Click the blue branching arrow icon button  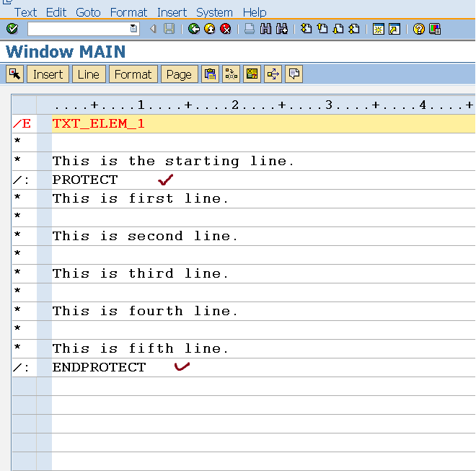click(273, 74)
